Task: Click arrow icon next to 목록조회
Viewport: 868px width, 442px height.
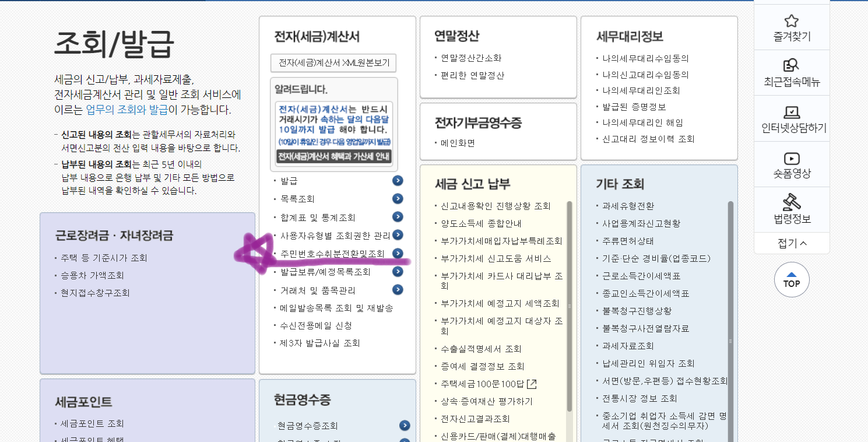Action: click(x=398, y=199)
